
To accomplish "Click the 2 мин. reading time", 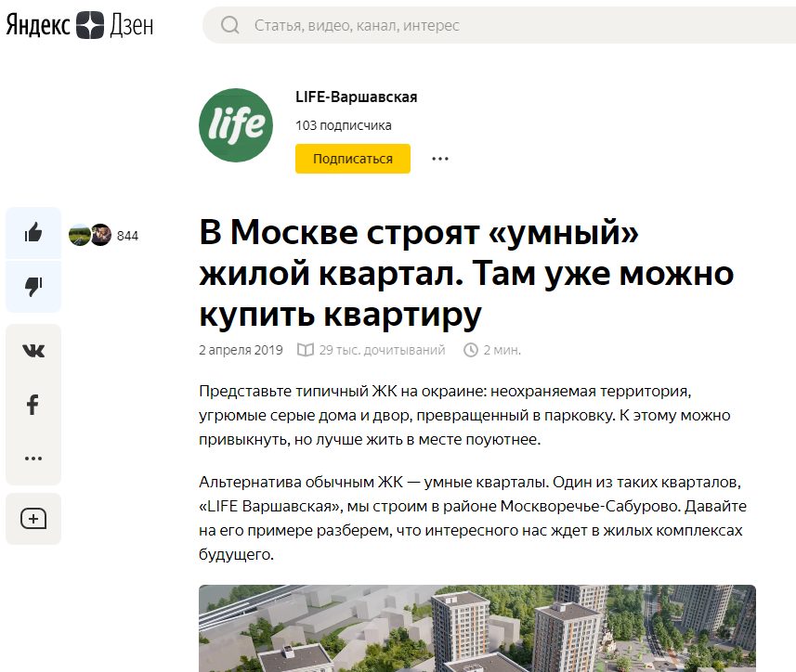I will pyautogui.click(x=502, y=350).
